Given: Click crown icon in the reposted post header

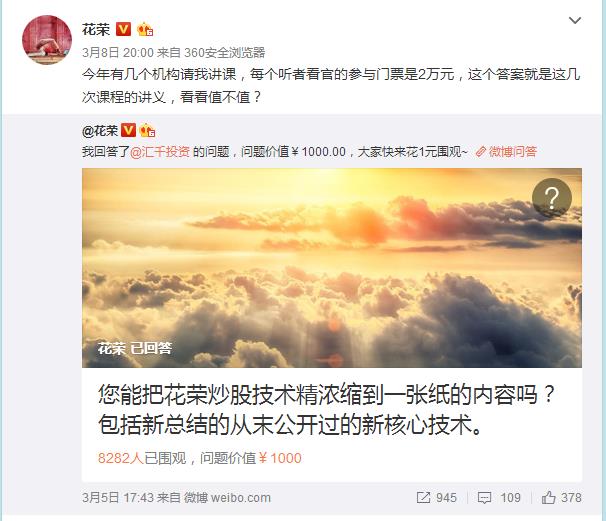Looking at the screenshot, I should pos(147,131).
